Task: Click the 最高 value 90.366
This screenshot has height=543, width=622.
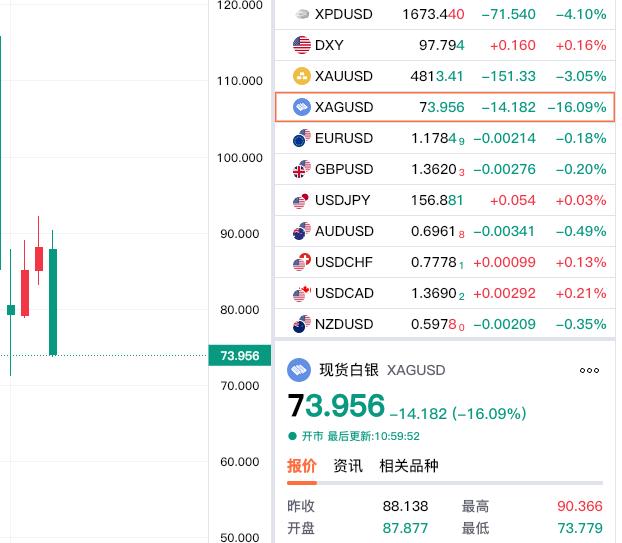Action: 580,506
